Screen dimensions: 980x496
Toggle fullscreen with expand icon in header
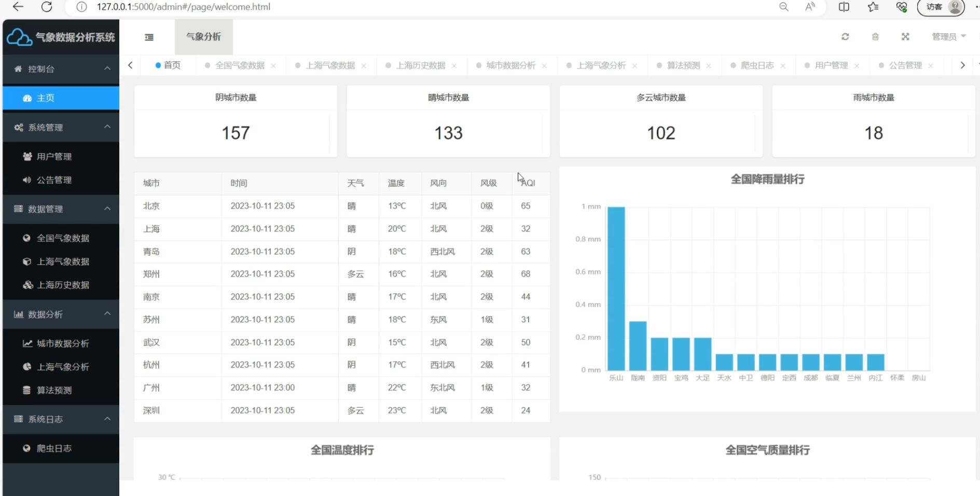pos(905,37)
